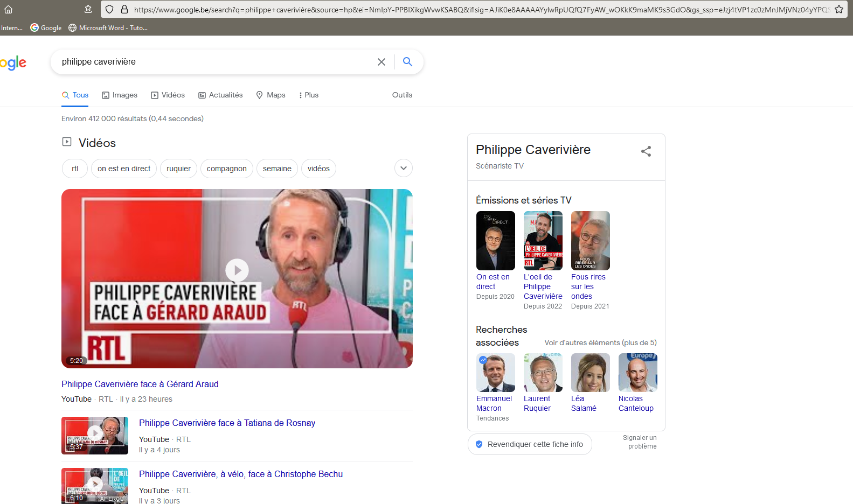The image size is (853, 504).
Task: Select the compagnon filter chip
Action: pos(227,169)
